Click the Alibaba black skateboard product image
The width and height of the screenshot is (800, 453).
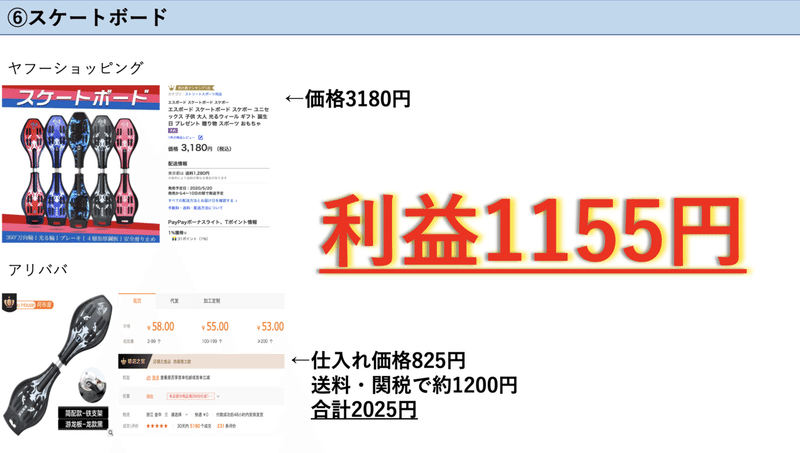point(59,364)
